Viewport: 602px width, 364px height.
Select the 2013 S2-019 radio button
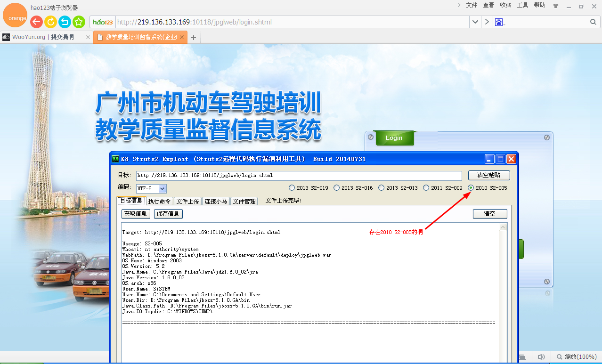tap(292, 188)
